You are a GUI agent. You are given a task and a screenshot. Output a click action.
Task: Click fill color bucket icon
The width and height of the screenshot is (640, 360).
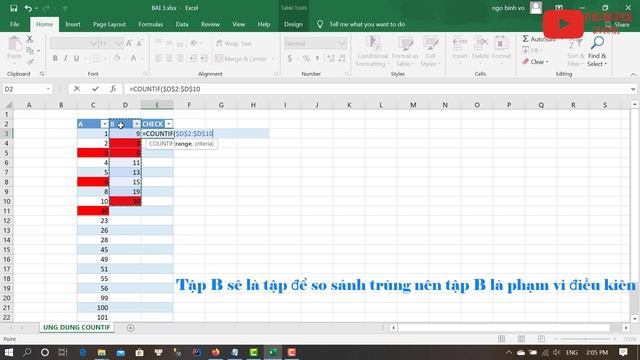pyautogui.click(x=117, y=58)
